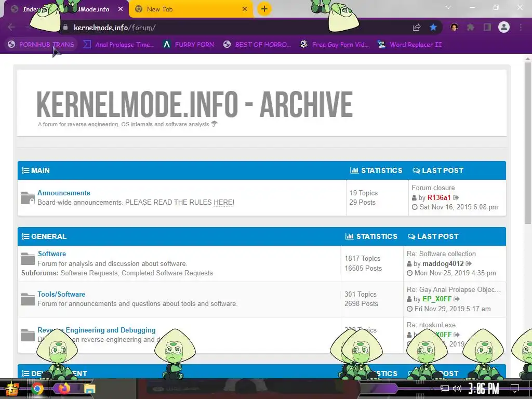Open the browser side panel icon

[x=487, y=27]
